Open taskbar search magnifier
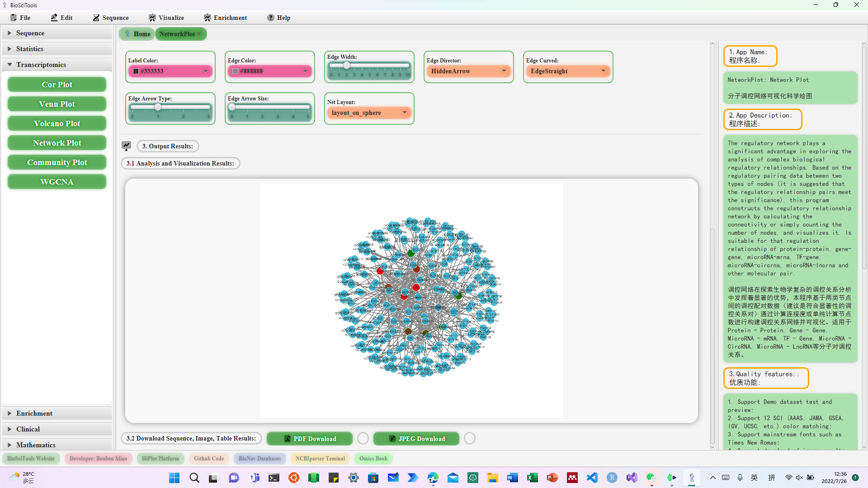The width and height of the screenshot is (868, 488). click(194, 478)
